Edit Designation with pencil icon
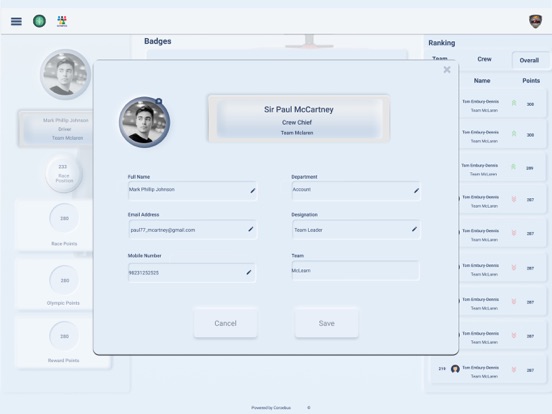The image size is (552, 414). point(414,229)
